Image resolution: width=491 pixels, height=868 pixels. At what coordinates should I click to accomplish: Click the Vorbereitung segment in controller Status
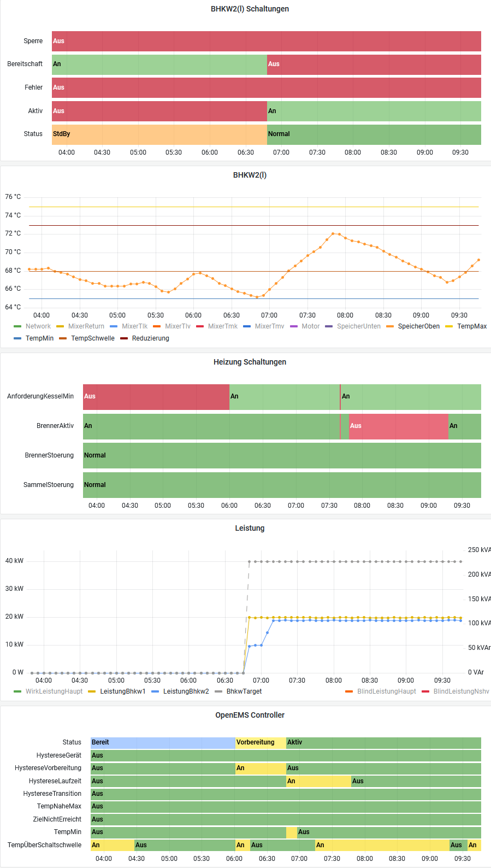(261, 743)
